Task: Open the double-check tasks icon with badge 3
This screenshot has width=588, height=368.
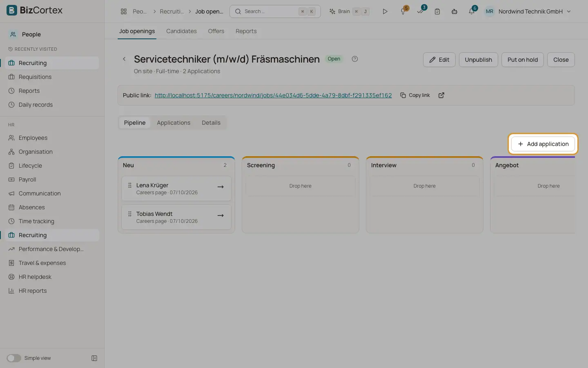Action: 421,11
